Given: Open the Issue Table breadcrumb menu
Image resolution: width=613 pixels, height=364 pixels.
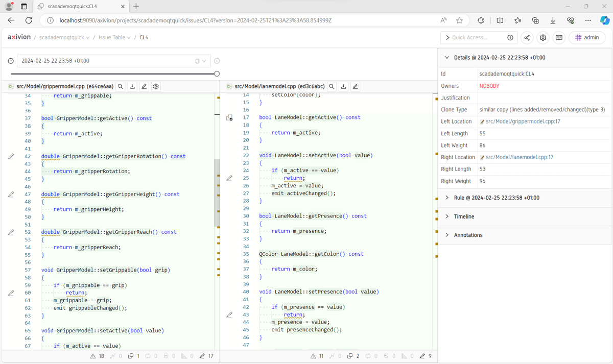Looking at the screenshot, I should tap(114, 38).
